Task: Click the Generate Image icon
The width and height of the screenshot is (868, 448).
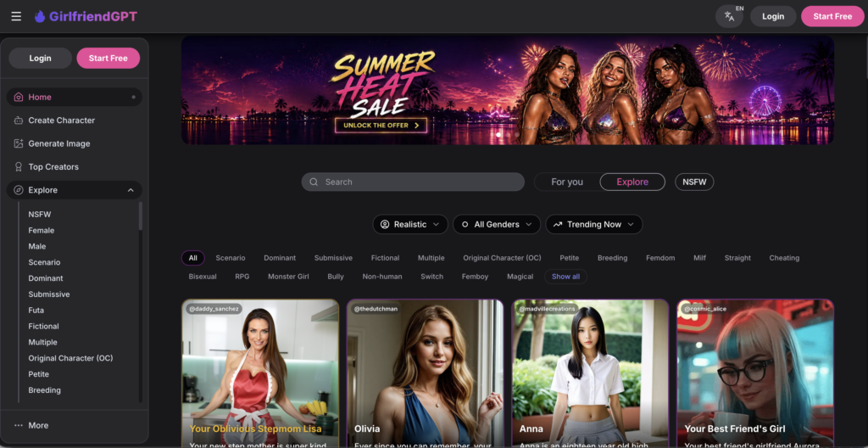Action: 19,143
